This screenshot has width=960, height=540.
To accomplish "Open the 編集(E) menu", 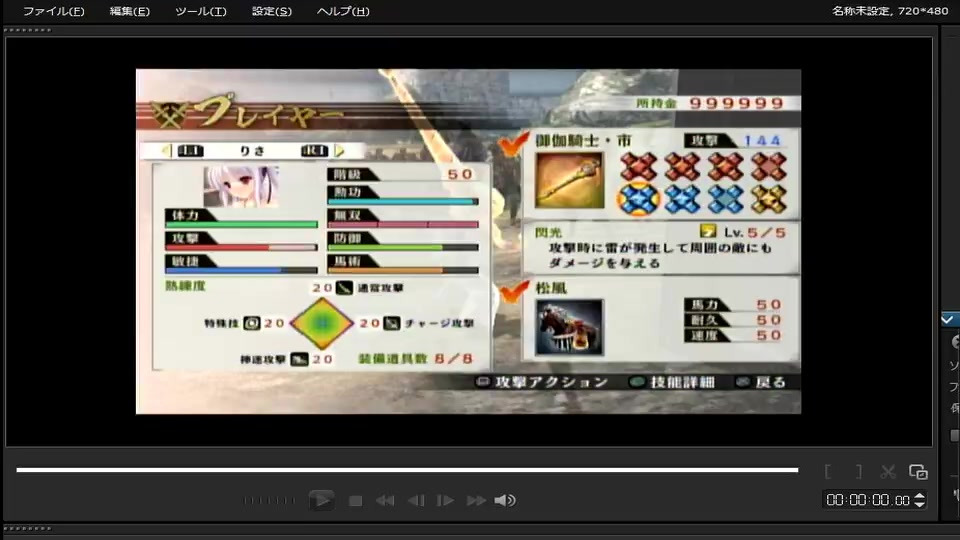I will pos(130,11).
